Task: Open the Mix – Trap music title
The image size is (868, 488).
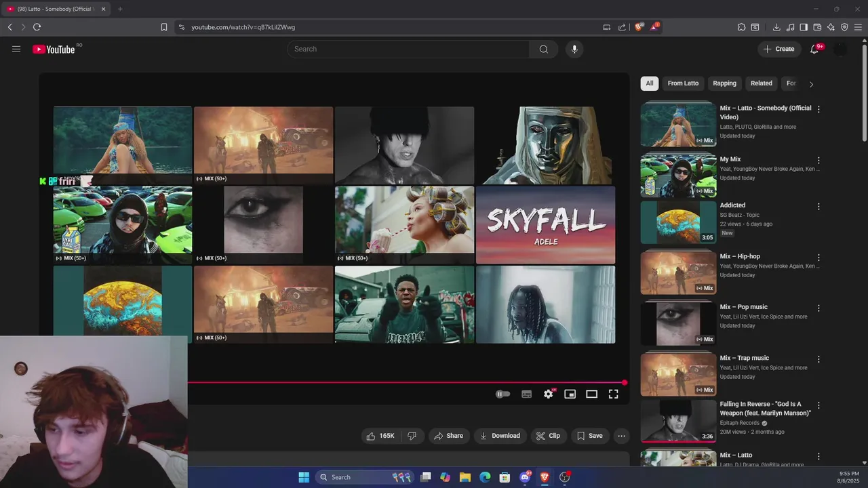Action: [745, 358]
